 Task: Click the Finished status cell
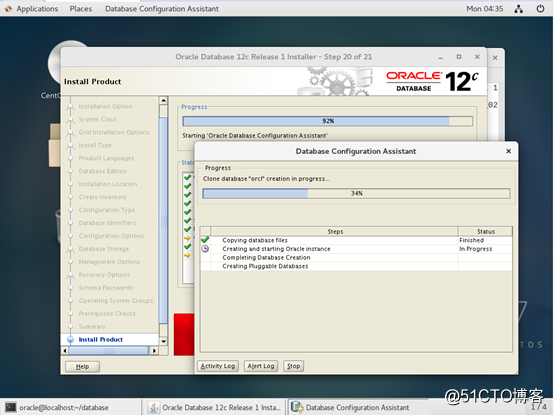pyautogui.click(x=485, y=240)
